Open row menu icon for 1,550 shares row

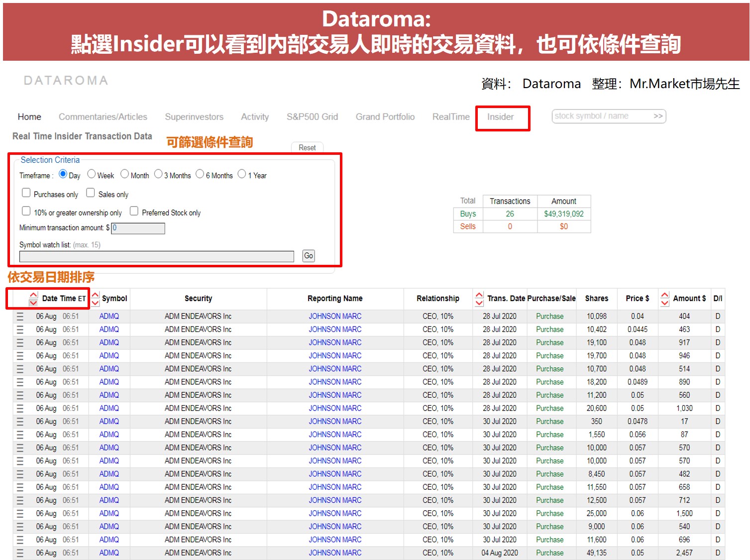click(x=20, y=435)
